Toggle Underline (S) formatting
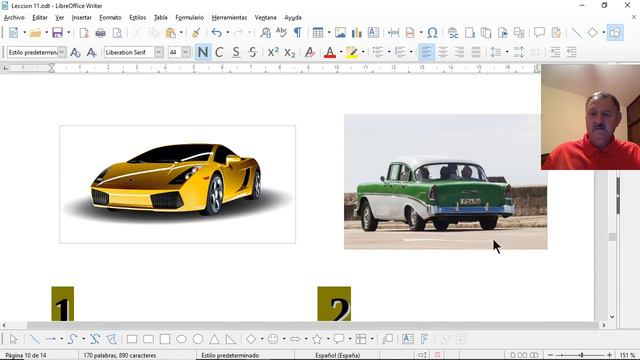Screen dimensions: 640x360 [236, 52]
